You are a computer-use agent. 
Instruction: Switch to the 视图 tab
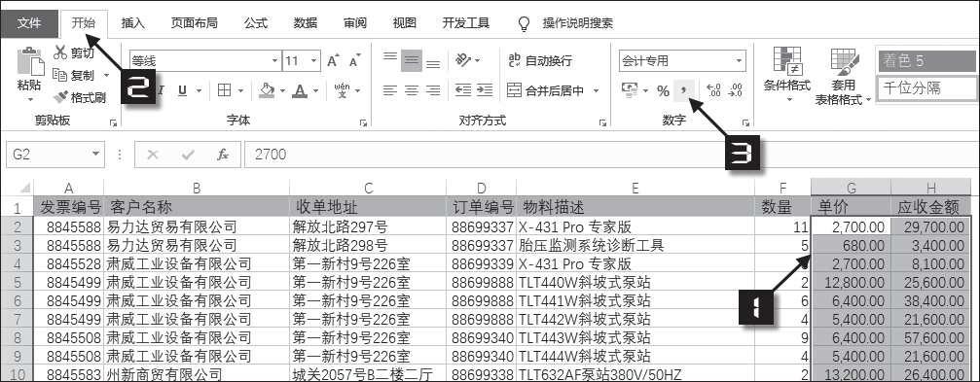click(405, 23)
